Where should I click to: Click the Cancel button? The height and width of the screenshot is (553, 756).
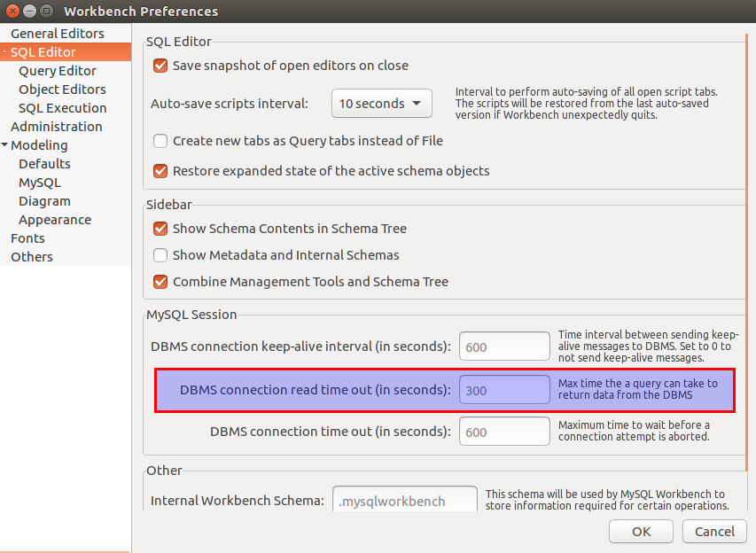[x=714, y=532]
